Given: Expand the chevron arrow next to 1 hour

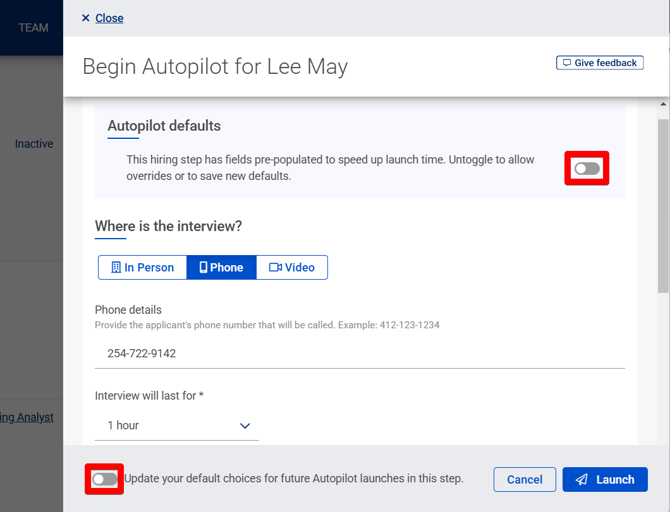Looking at the screenshot, I should coord(245,426).
